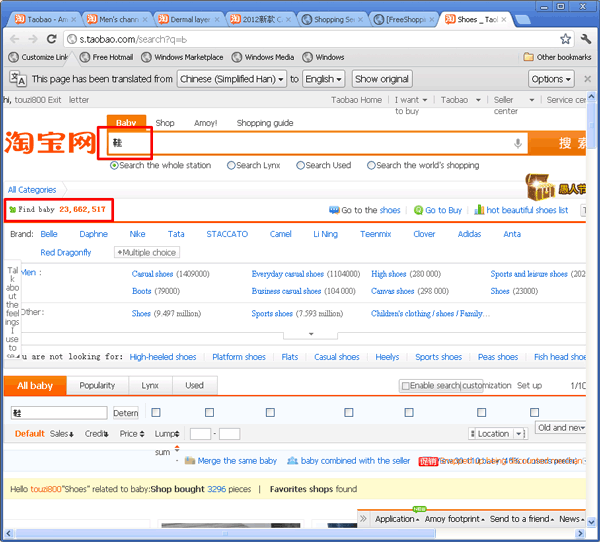
Task: Open source language Chinese dropdown
Action: pos(232,79)
